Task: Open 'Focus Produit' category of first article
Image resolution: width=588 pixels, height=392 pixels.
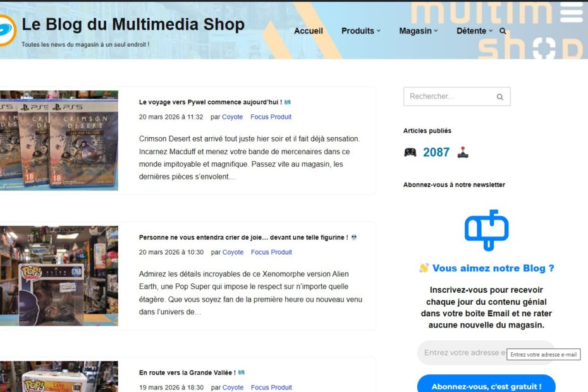Action: click(x=271, y=117)
